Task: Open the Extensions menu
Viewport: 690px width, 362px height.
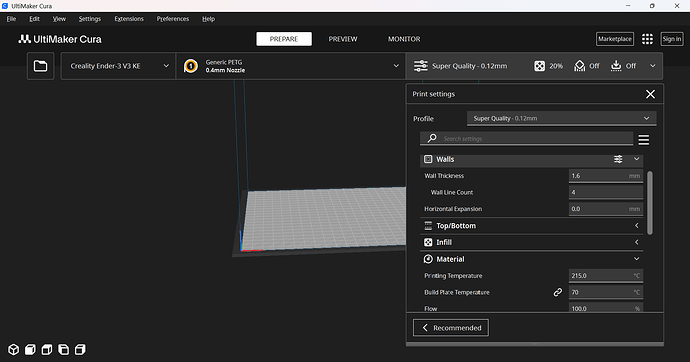Action: point(129,19)
